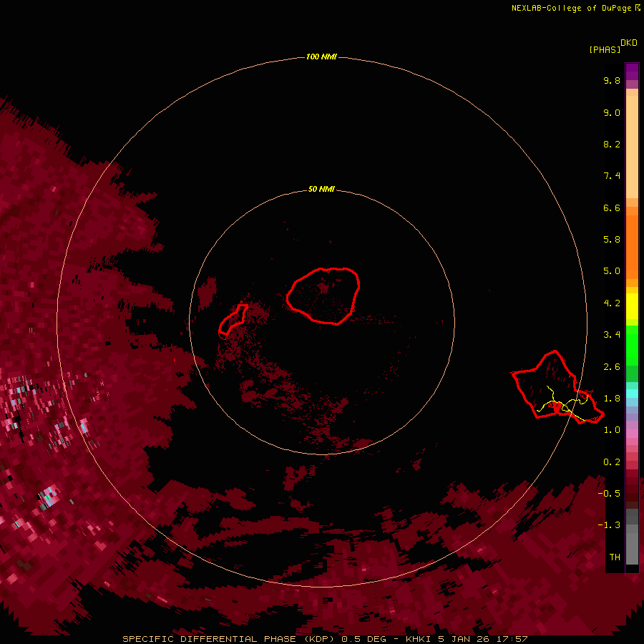Click the 7.4 scale value

(612, 176)
